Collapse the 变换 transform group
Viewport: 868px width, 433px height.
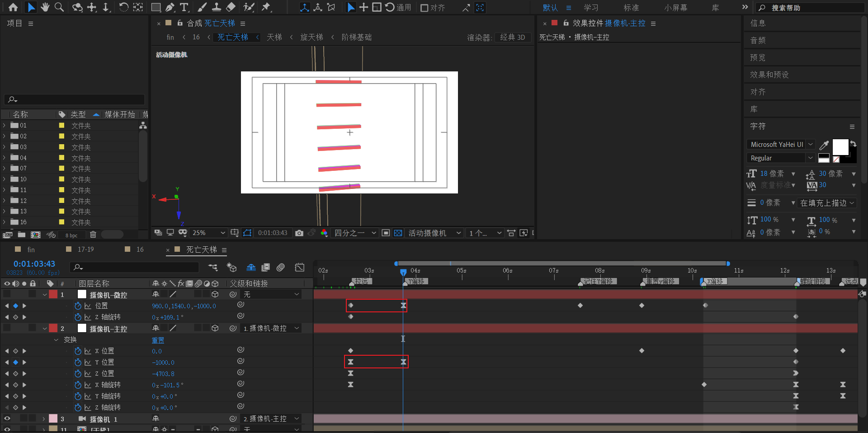[56, 340]
